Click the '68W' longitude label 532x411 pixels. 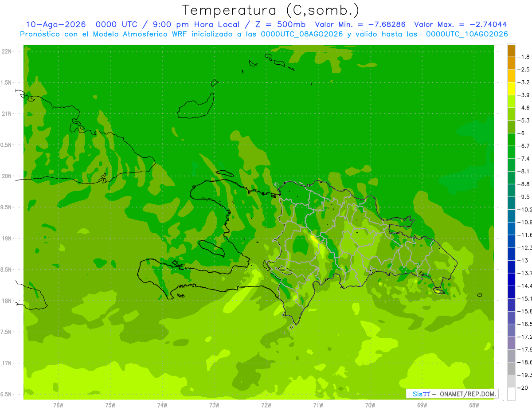pyautogui.click(x=474, y=405)
